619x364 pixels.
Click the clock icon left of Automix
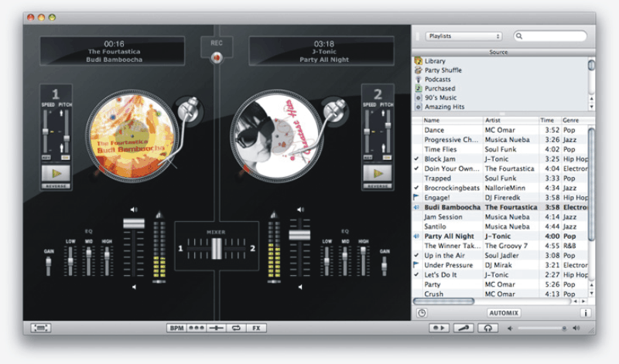tap(422, 313)
